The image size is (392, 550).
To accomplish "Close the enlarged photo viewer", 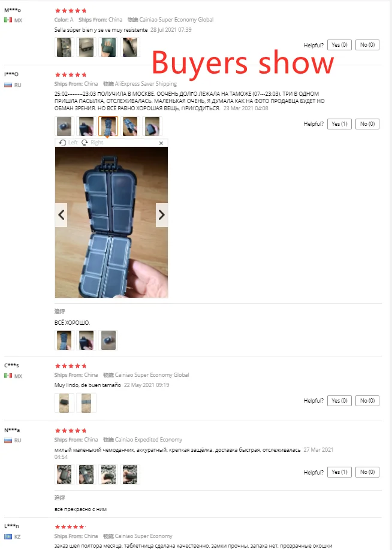I will tap(161, 143).
